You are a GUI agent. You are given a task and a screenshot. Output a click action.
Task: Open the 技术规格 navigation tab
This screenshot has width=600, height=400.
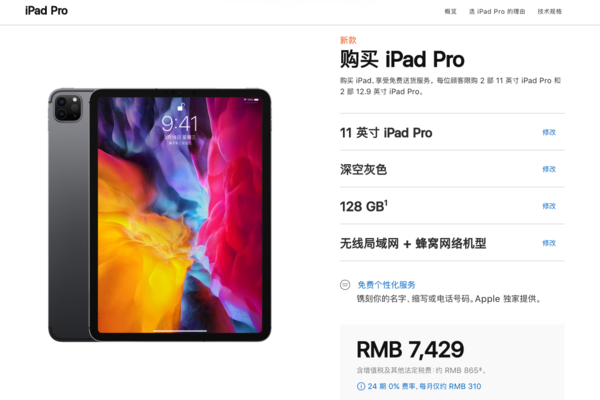pyautogui.click(x=549, y=11)
